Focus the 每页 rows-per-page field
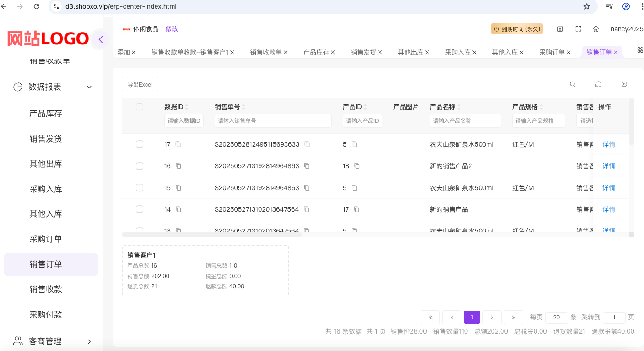 click(557, 318)
